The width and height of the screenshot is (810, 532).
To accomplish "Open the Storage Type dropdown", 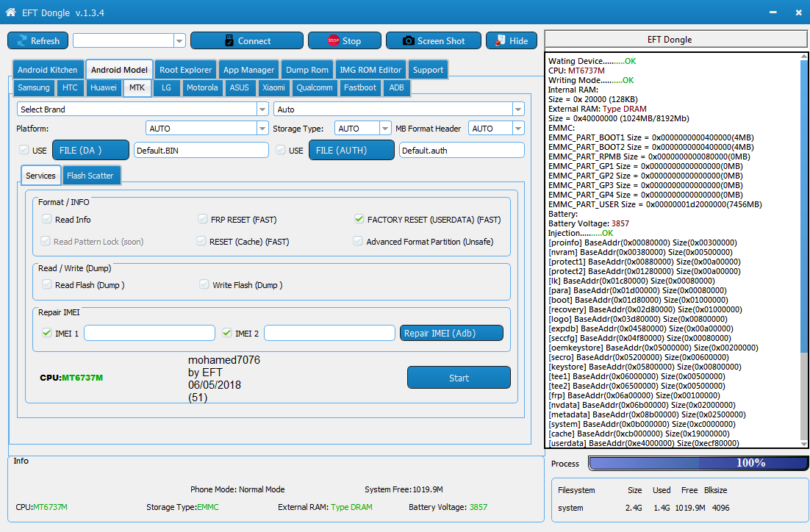I will [385, 128].
